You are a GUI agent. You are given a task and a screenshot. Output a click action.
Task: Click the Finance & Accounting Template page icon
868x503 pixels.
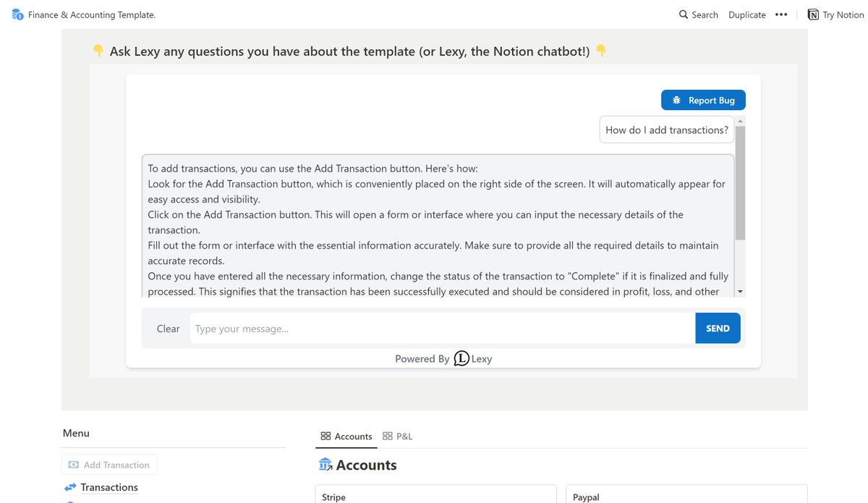[17, 14]
